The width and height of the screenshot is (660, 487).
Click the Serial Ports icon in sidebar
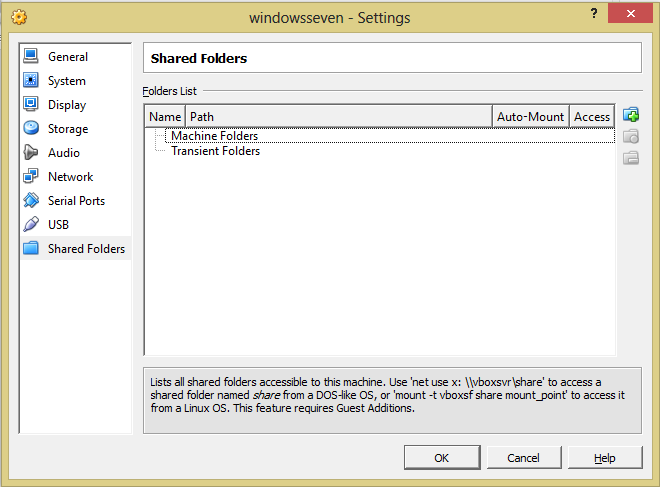tap(31, 200)
